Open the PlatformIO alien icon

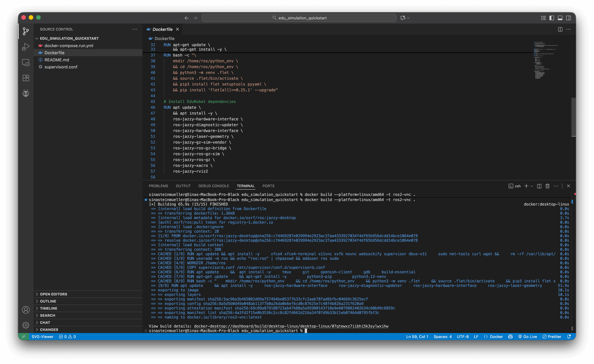(26, 93)
